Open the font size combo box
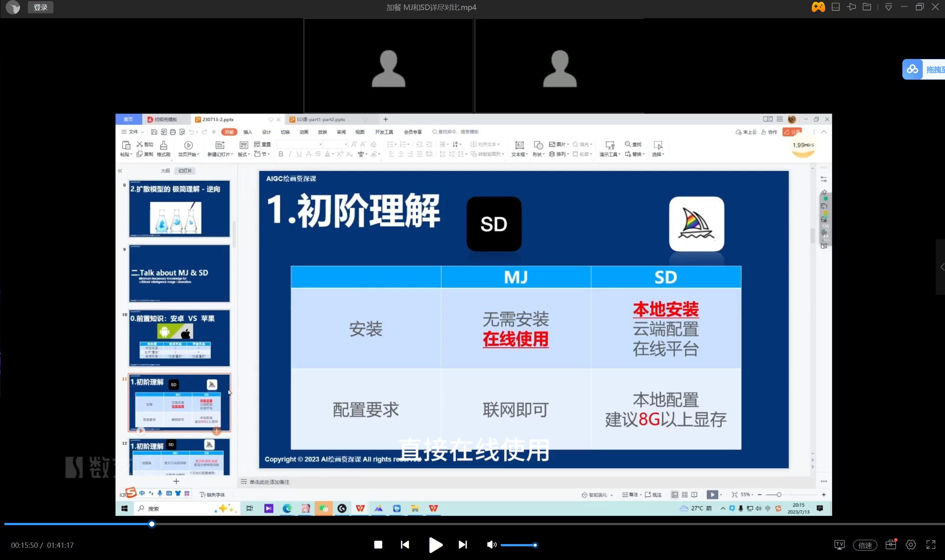Screen dimensions: 945x560 tap(335, 144)
